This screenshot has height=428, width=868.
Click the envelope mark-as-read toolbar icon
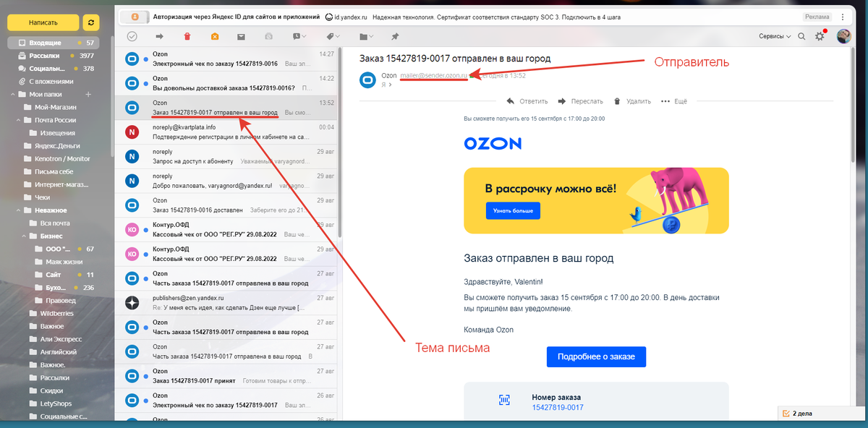pyautogui.click(x=242, y=36)
